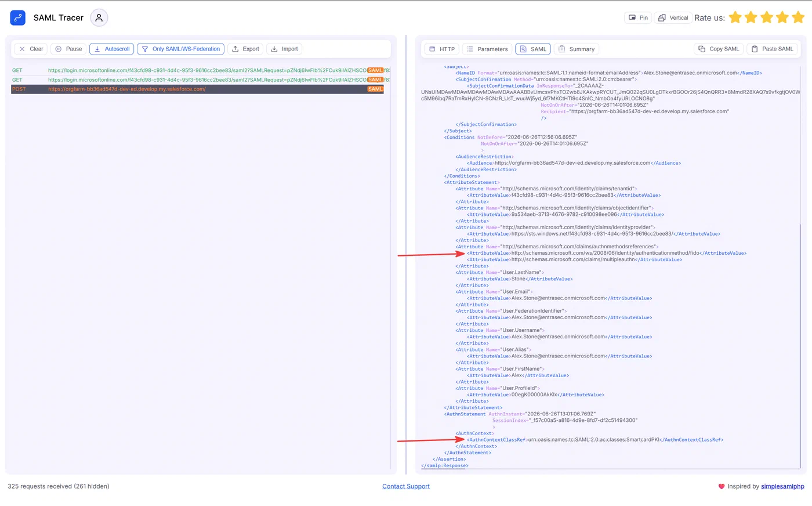
Task: Click the User.ProfileId value 00egK00000AkKlx
Action: [535, 395]
